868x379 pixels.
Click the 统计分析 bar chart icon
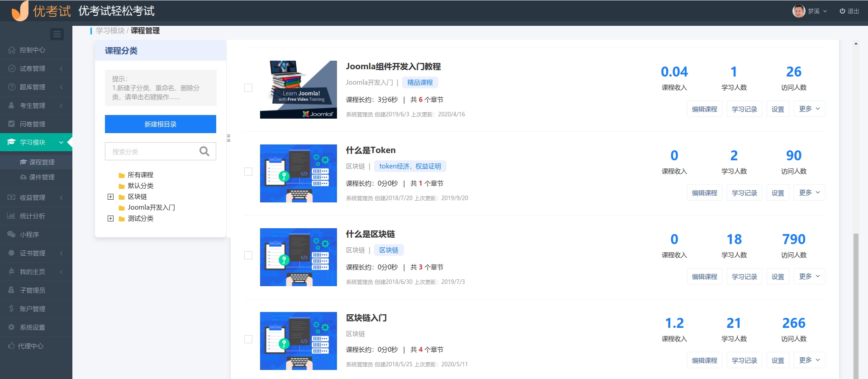(12, 216)
